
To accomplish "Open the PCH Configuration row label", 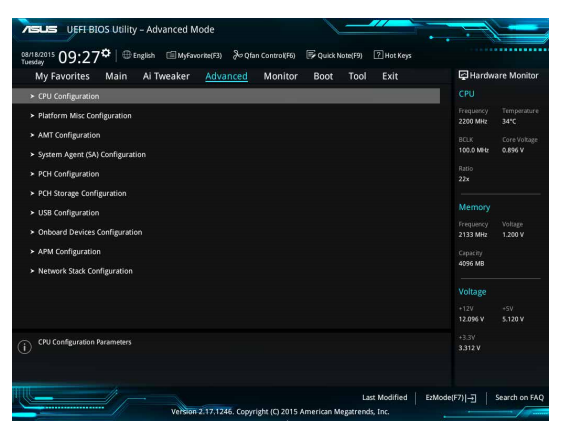I will pyautogui.click(x=69, y=174).
